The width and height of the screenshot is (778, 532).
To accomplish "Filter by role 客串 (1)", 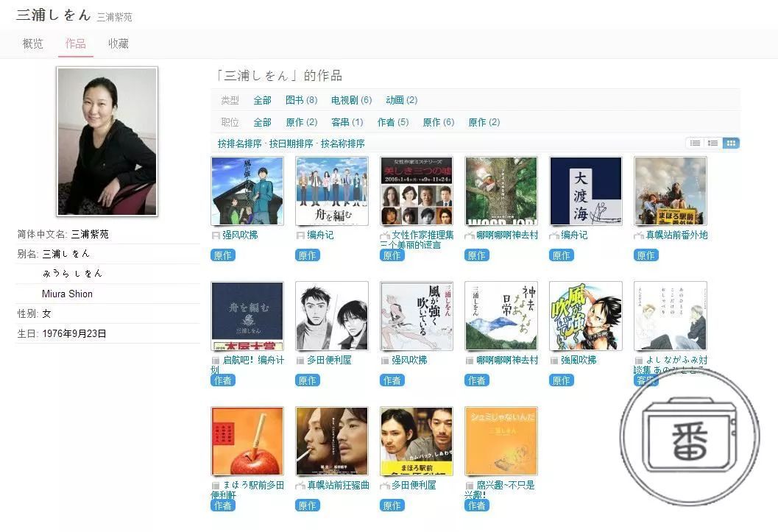I will [347, 122].
